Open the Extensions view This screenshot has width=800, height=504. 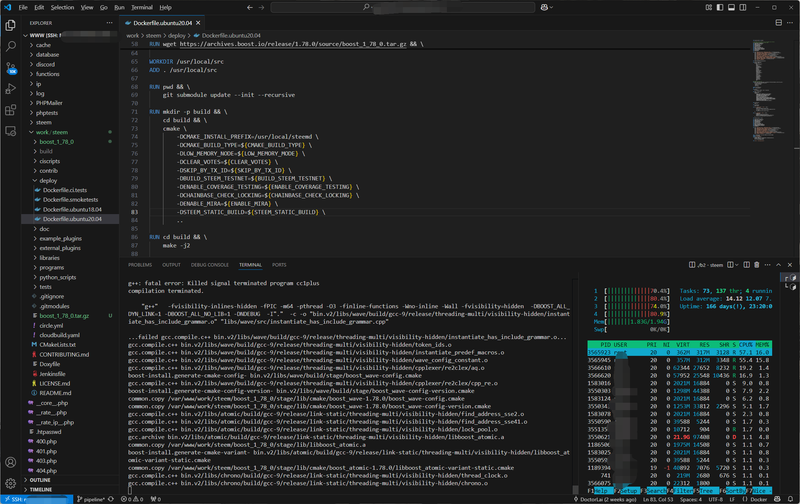(x=10, y=110)
